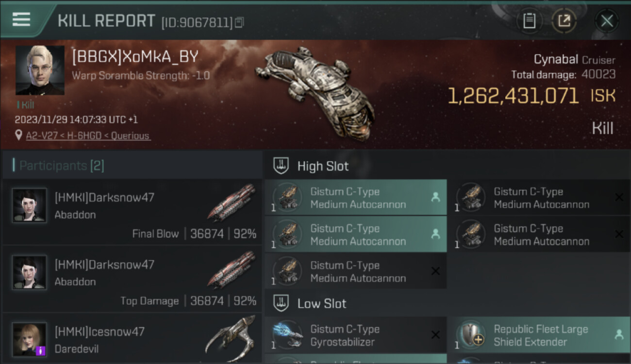
Task: Select Republic Fleet Large Shield Extender
Action: point(538,335)
